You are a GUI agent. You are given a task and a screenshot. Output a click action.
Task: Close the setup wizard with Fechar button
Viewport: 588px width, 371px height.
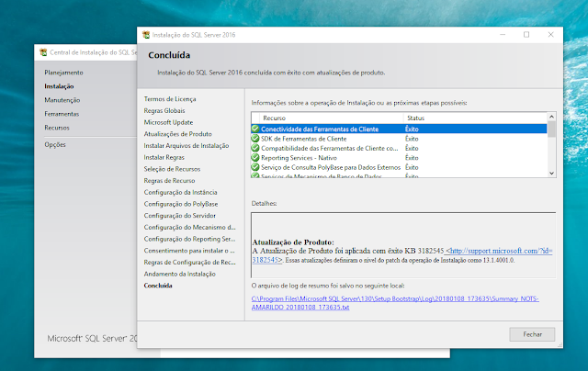(532, 334)
